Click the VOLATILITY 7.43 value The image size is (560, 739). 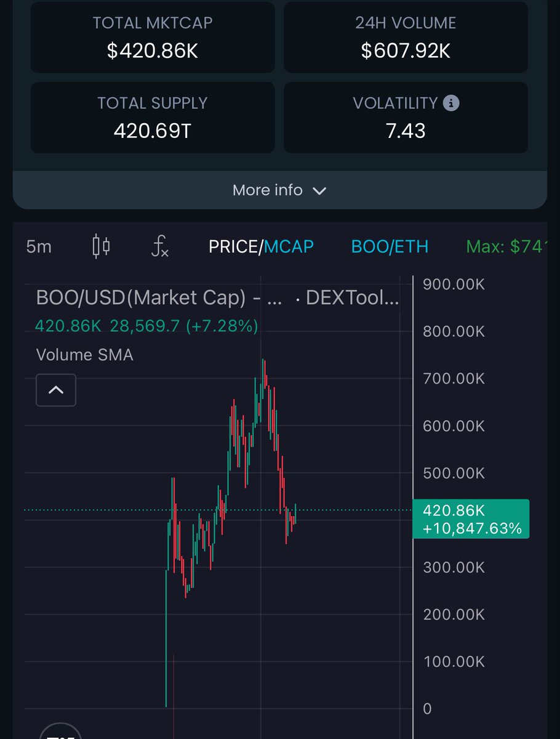pyautogui.click(x=406, y=131)
